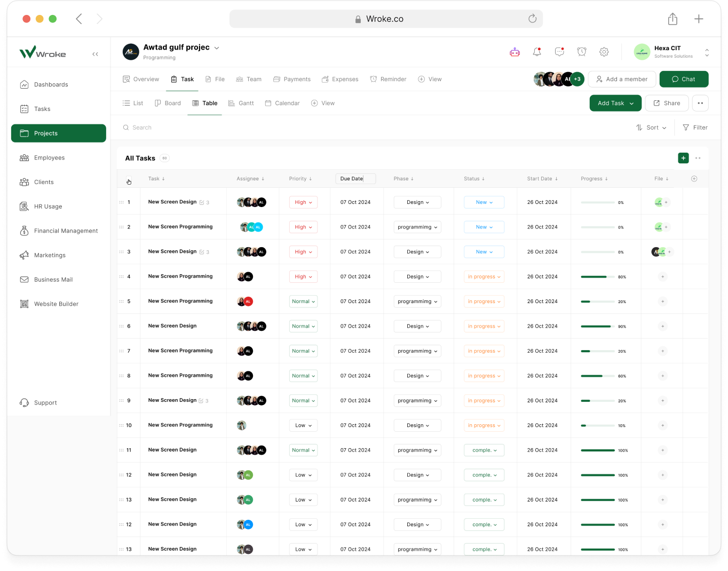The image size is (728, 571).
Task: Switch to the Gantt view tab
Action: pyautogui.click(x=241, y=103)
